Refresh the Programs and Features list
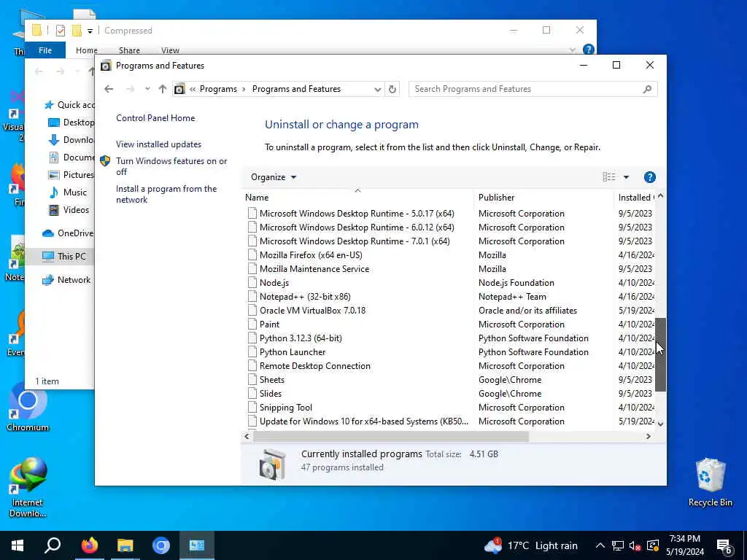This screenshot has width=747, height=560. 392,89
